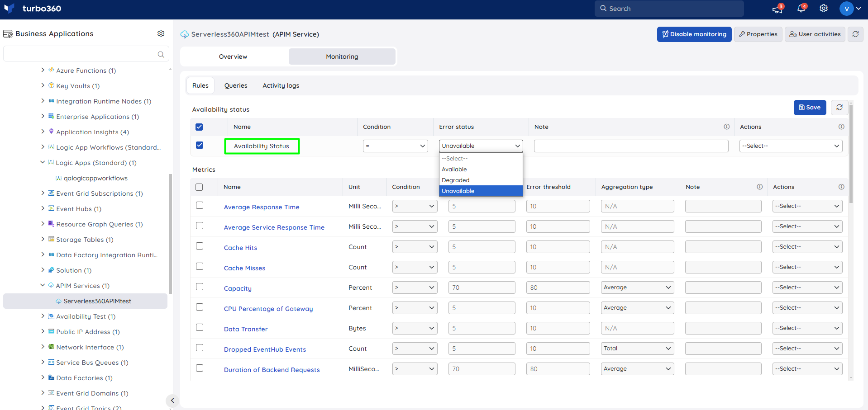Click the Data Factories icon in tree
The width and height of the screenshot is (868, 410).
tap(51, 377)
